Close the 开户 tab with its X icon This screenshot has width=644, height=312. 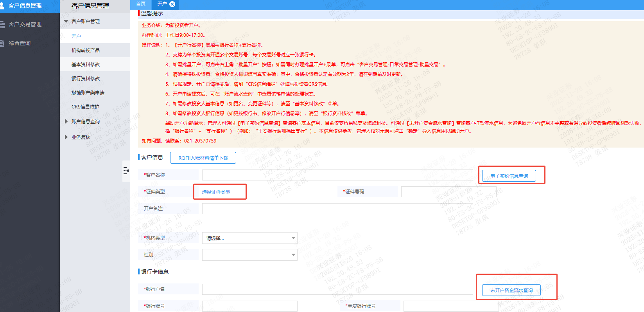coord(172,4)
